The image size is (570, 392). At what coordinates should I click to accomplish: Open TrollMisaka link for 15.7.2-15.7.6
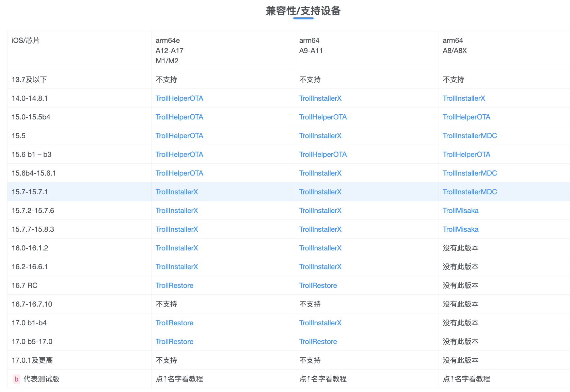pyautogui.click(x=461, y=211)
